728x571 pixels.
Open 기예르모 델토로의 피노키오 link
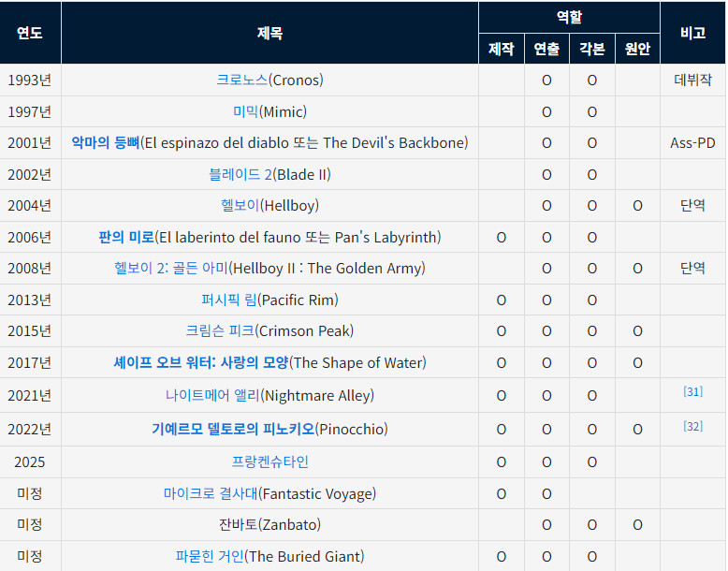pyautogui.click(x=234, y=429)
